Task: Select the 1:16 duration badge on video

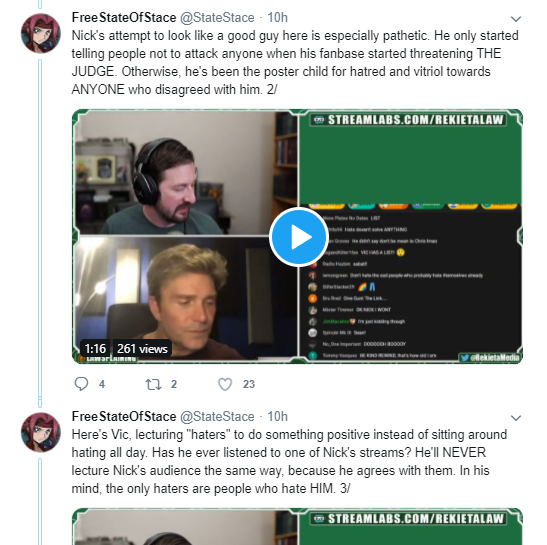Action: (95, 349)
